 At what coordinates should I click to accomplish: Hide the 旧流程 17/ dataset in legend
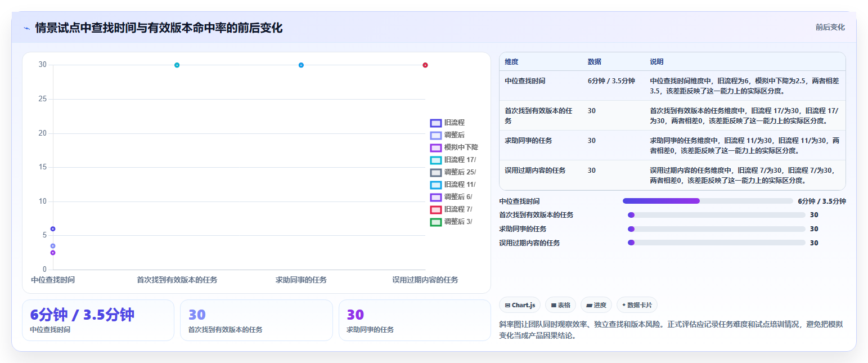[x=453, y=160]
